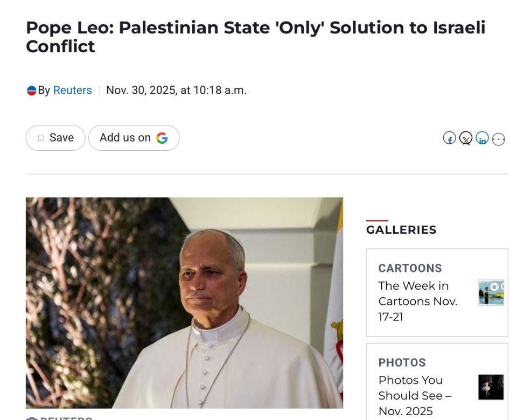517x420 pixels.
Task: Open 'Photos You Should See – Nov. 2025'
Action: 415,396
